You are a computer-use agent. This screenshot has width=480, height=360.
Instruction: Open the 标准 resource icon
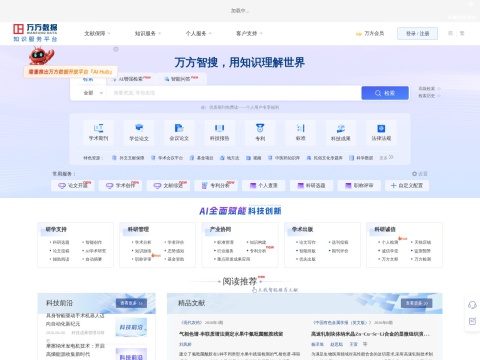(x=300, y=132)
